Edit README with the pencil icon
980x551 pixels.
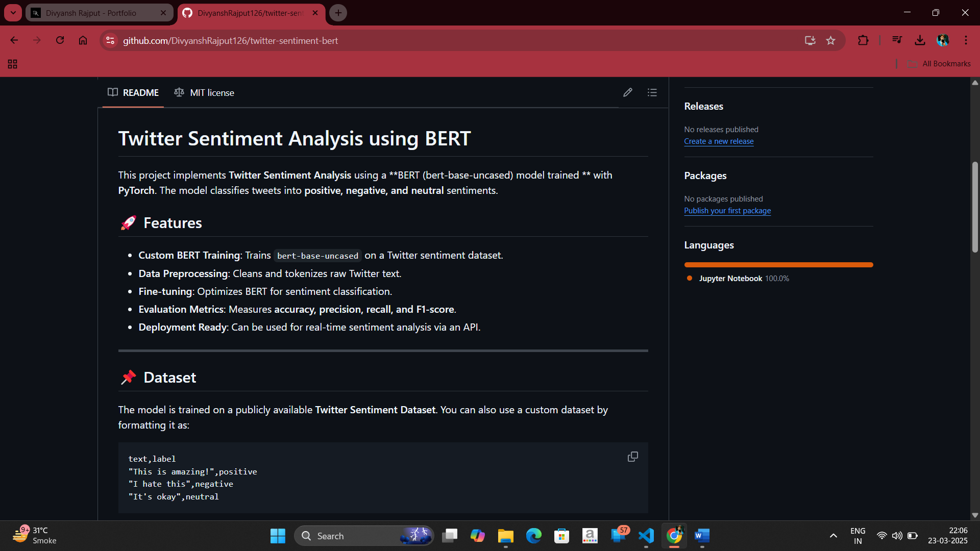pos(628,92)
